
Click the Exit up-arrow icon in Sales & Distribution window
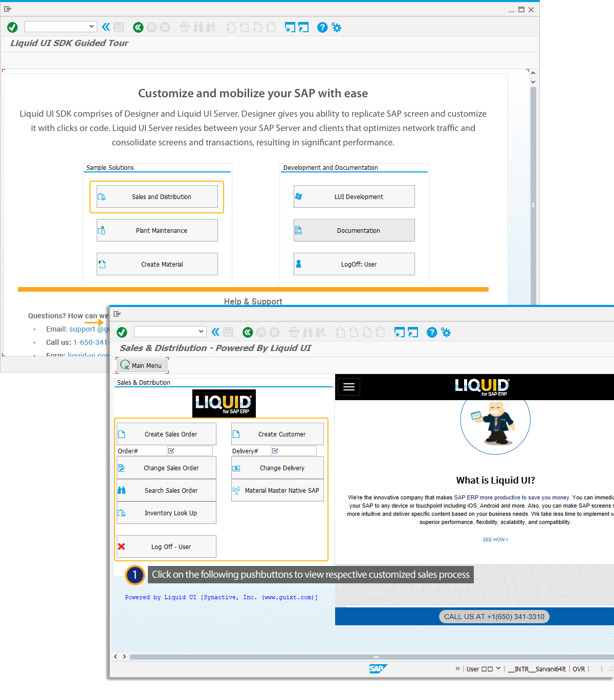tap(261, 332)
